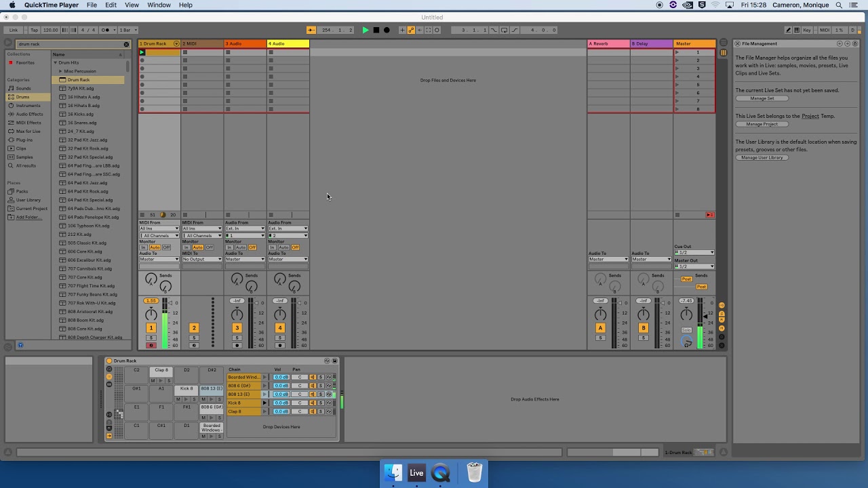868x488 pixels.
Task: Open the View menu
Action: [132, 5]
